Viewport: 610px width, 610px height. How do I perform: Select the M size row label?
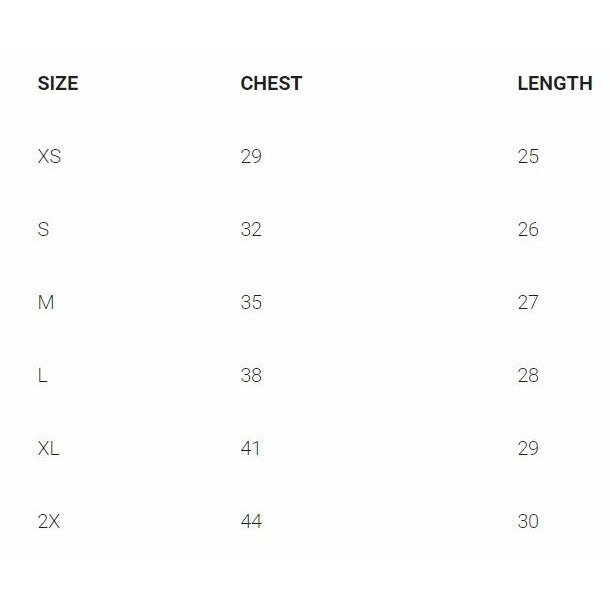coord(45,303)
